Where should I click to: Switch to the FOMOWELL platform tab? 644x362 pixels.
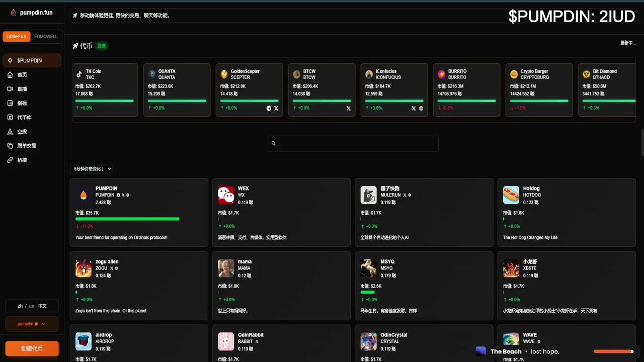pyautogui.click(x=46, y=37)
